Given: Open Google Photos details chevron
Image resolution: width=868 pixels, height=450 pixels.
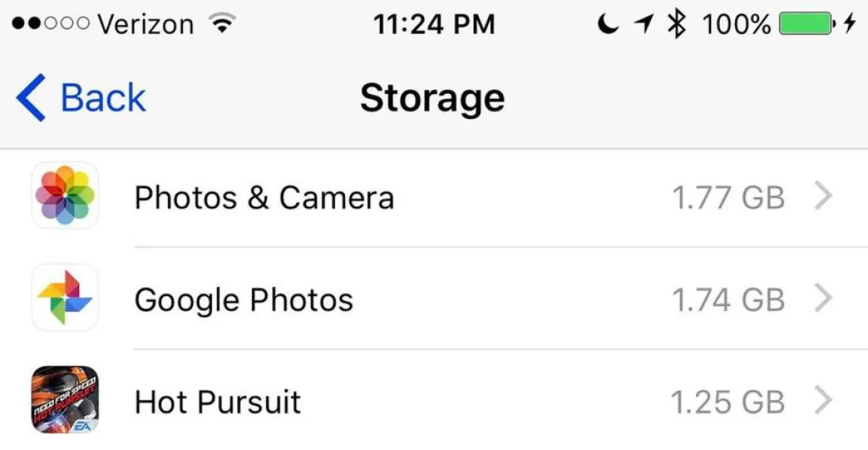Looking at the screenshot, I should click(823, 299).
